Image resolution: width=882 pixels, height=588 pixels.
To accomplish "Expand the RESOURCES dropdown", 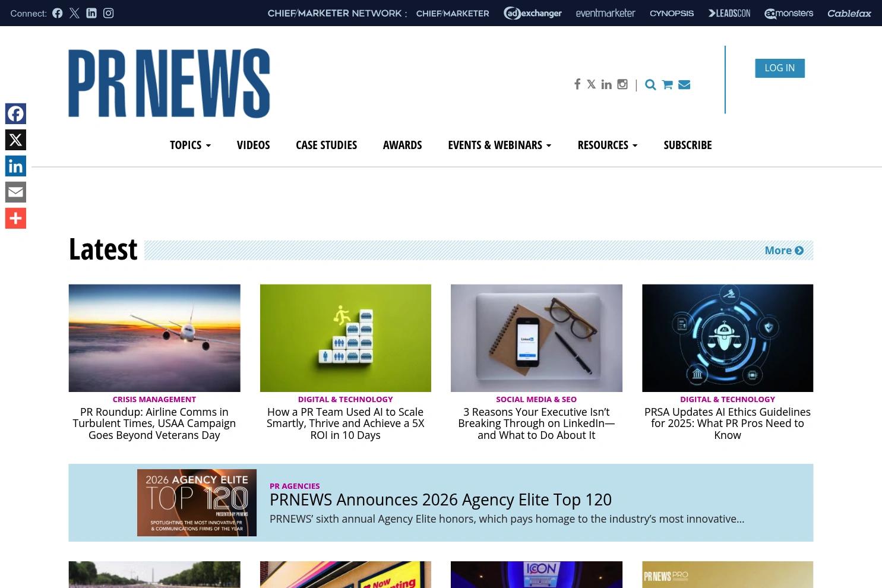I will (x=607, y=144).
